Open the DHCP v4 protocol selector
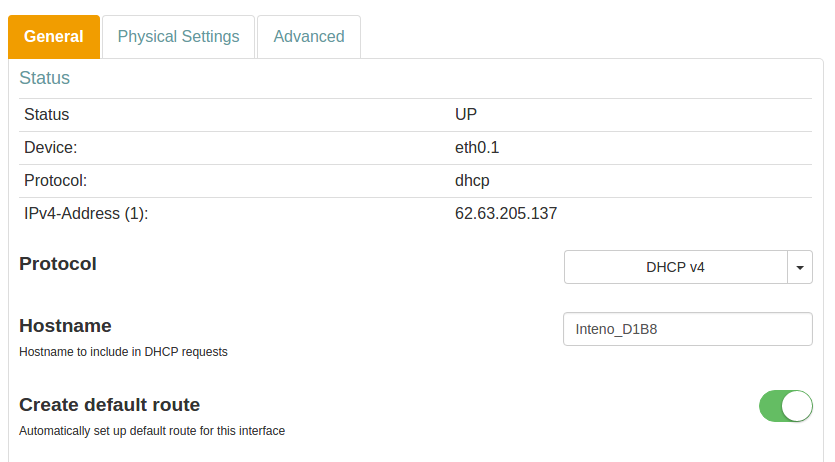 [676, 268]
